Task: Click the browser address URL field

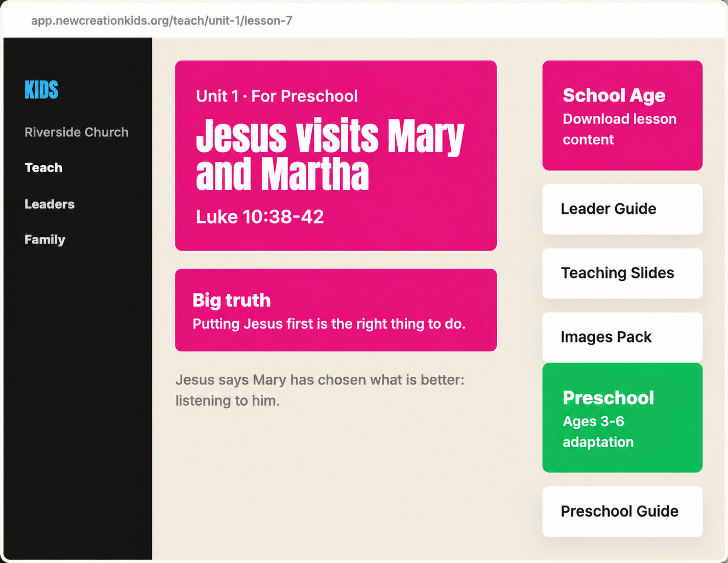Action: coord(162,21)
